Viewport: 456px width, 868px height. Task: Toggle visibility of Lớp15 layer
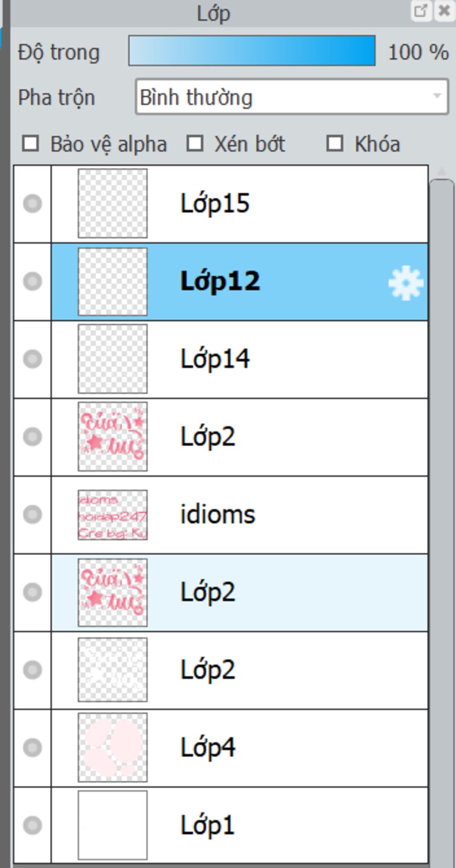pyautogui.click(x=33, y=204)
